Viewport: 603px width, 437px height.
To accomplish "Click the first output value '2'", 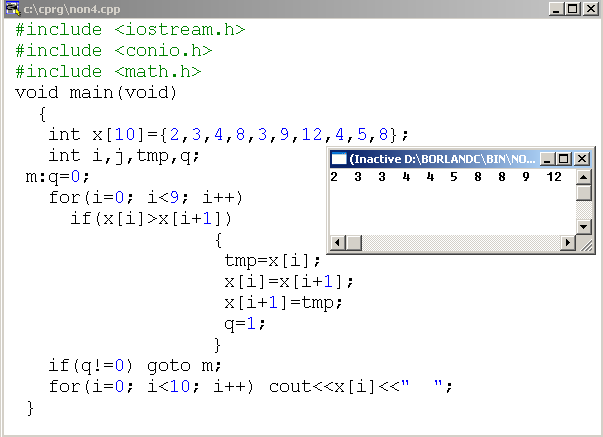I will (334, 177).
